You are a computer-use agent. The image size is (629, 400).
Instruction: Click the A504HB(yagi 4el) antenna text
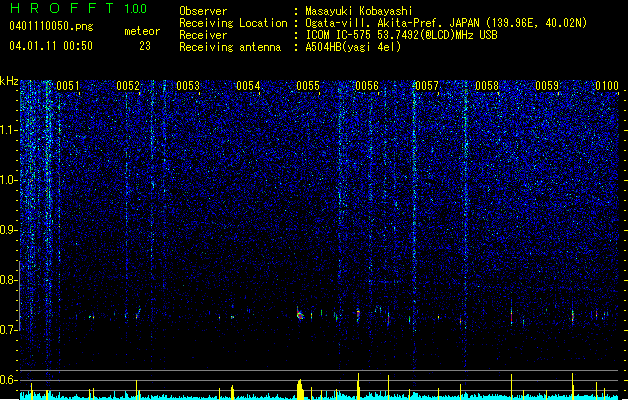pos(353,47)
